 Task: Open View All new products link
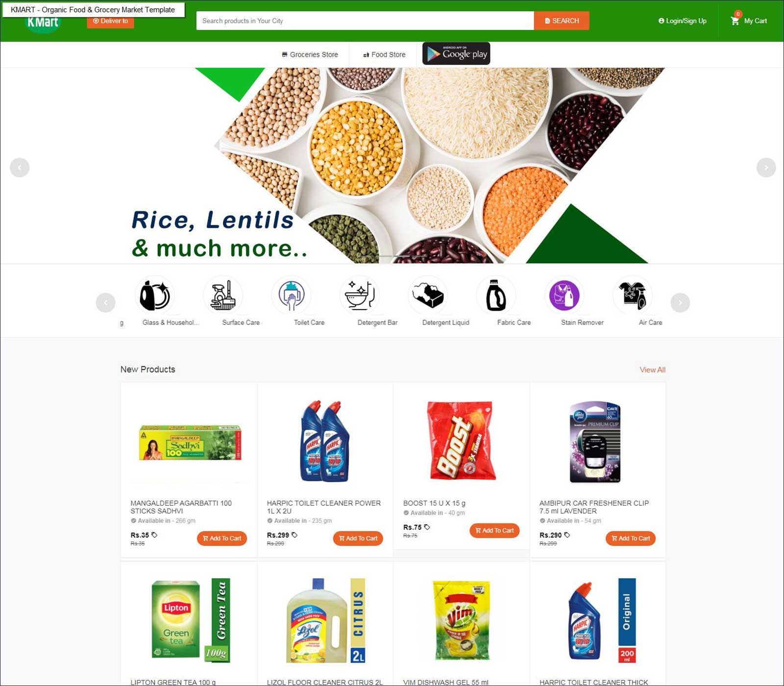(x=652, y=370)
